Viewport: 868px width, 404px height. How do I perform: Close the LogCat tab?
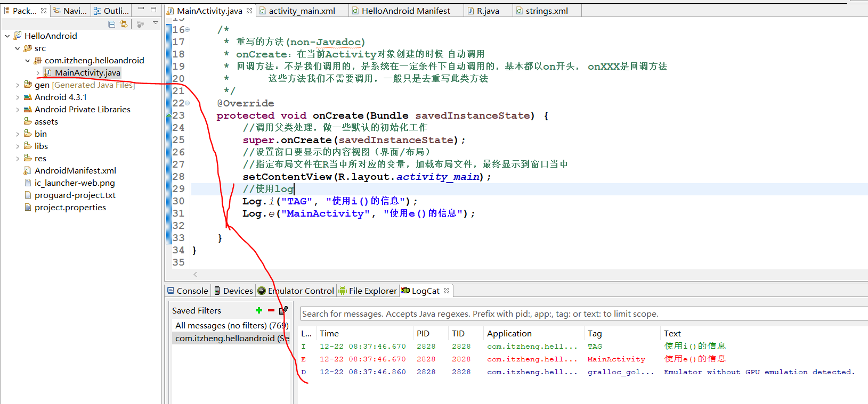click(447, 291)
